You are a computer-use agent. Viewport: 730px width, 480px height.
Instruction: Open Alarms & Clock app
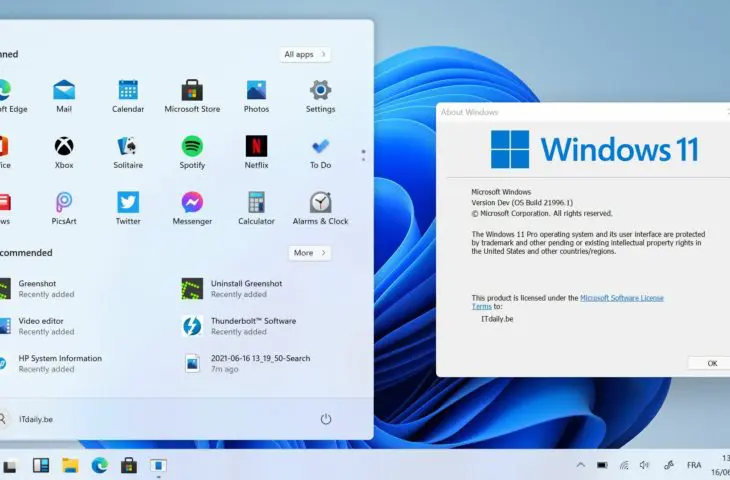[x=320, y=209]
